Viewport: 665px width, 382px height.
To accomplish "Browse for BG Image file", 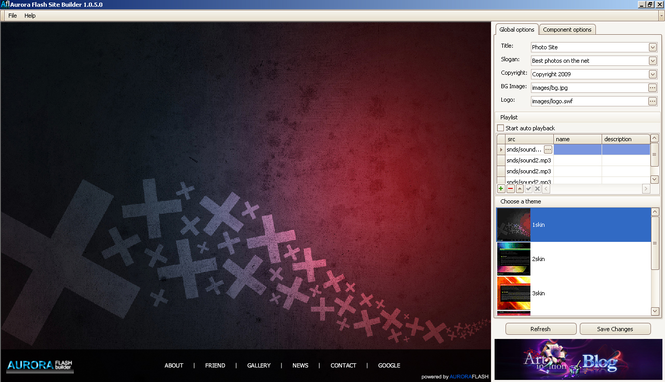I will pyautogui.click(x=652, y=88).
